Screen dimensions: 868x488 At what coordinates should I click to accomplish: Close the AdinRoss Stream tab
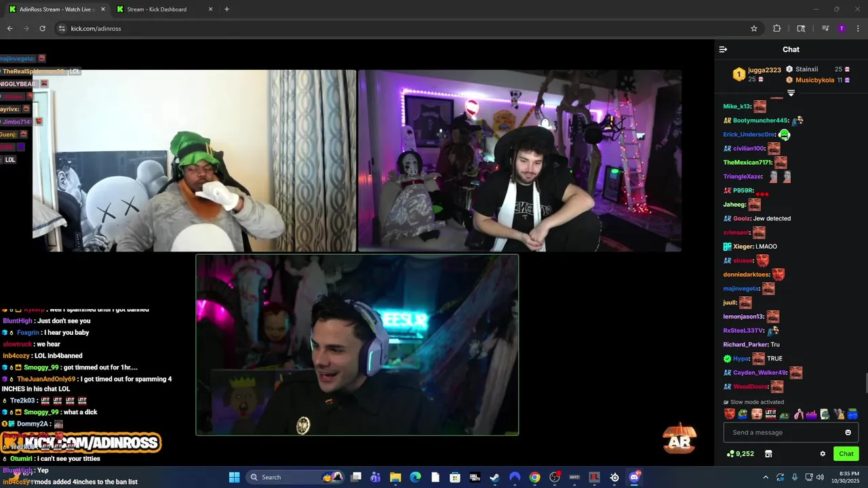102,9
